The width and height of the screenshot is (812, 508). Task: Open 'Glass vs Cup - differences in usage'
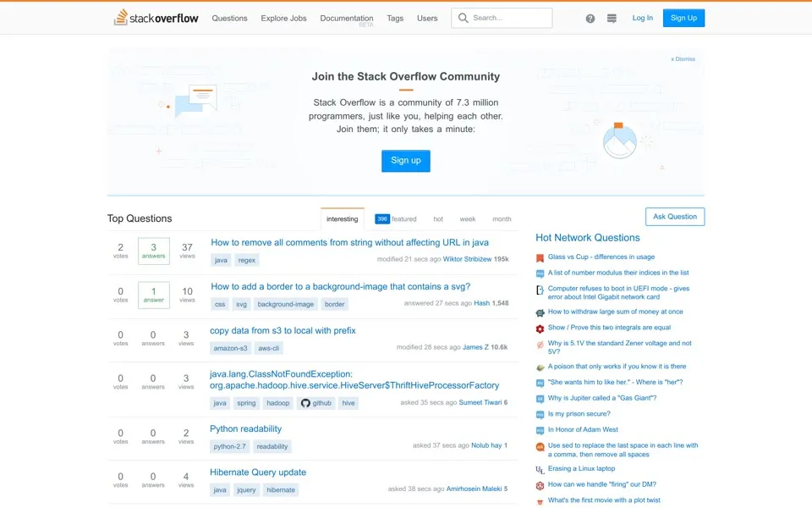coord(601,257)
